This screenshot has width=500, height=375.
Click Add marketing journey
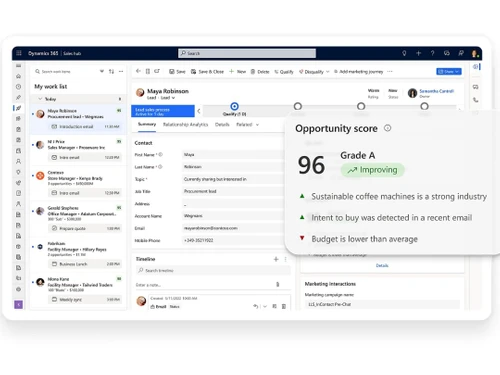[358, 72]
